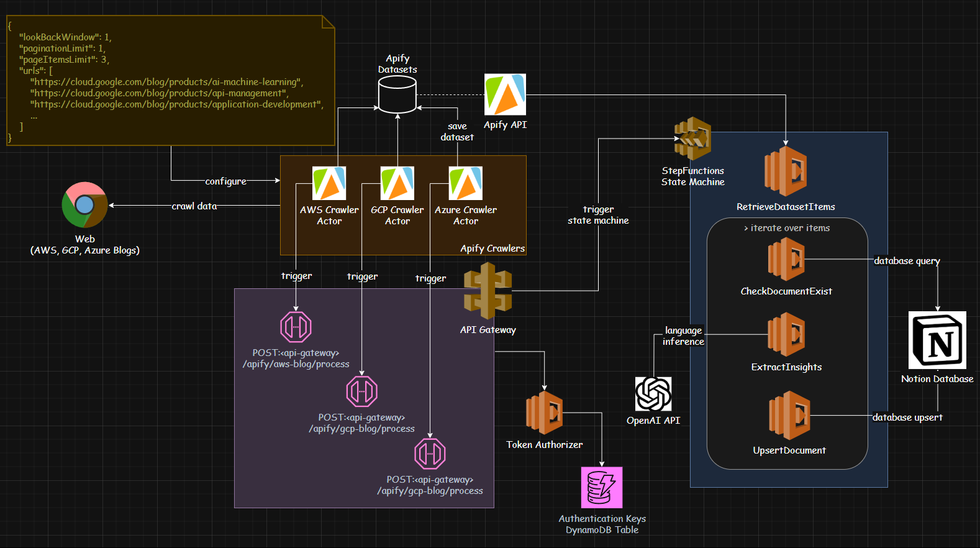The image size is (980, 548).
Task: Click the Chrome Web browser icon
Action: [85, 205]
